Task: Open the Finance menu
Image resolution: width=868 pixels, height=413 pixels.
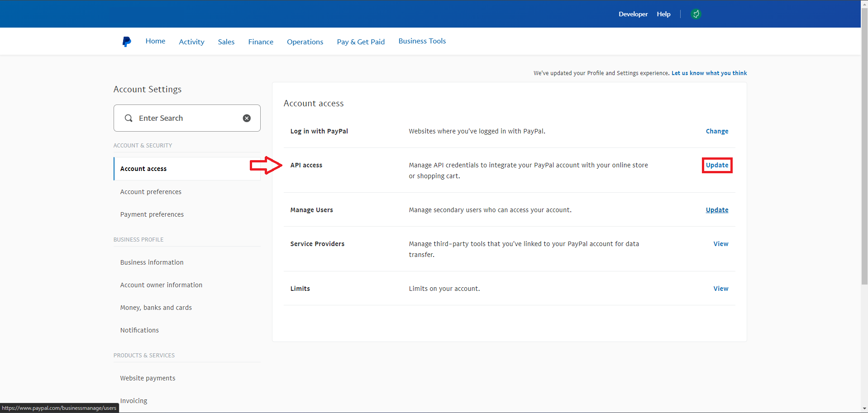Action: (x=261, y=42)
